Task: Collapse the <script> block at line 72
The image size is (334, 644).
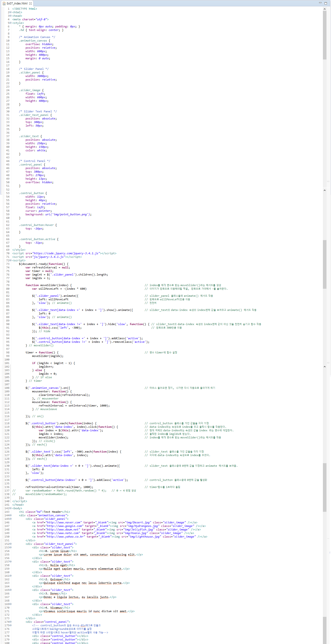Action: coord(10,260)
